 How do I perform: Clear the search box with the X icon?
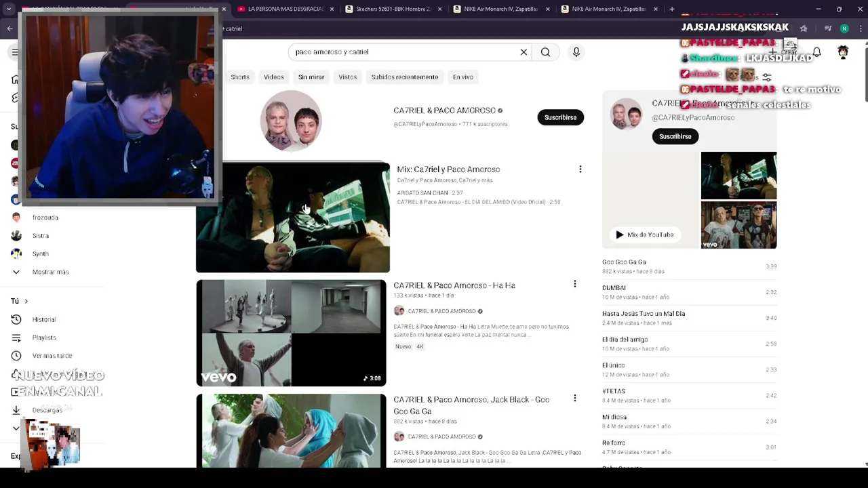[x=524, y=52]
